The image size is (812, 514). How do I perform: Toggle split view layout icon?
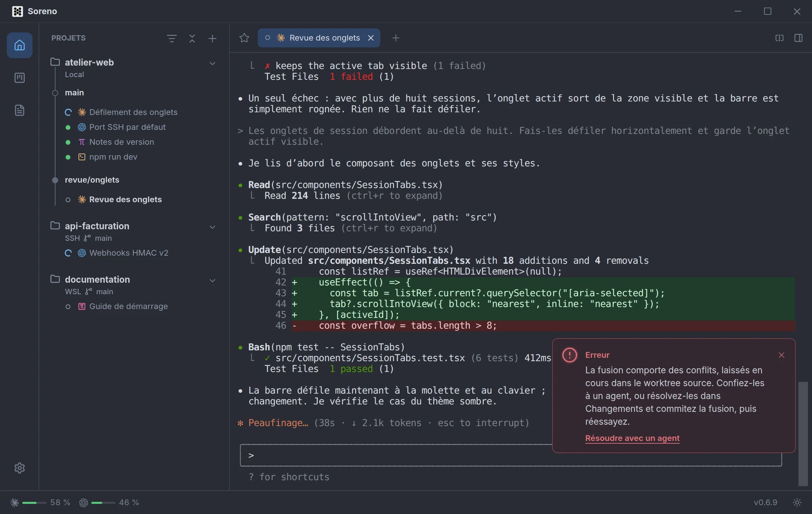[x=779, y=38]
